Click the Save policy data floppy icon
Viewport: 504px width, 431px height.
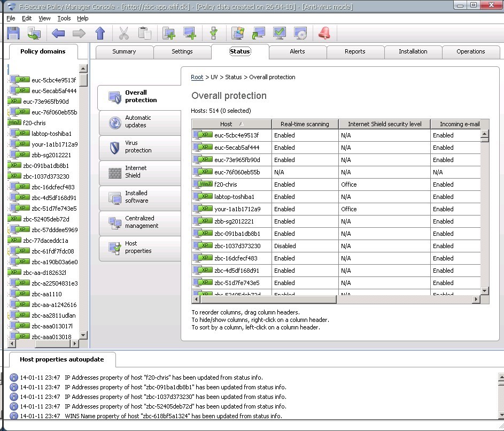pyautogui.click(x=13, y=34)
